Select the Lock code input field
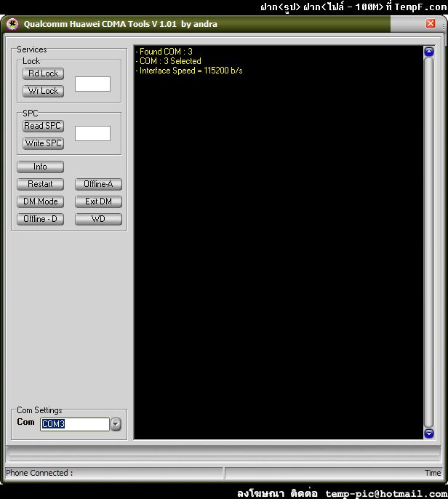 coord(92,84)
